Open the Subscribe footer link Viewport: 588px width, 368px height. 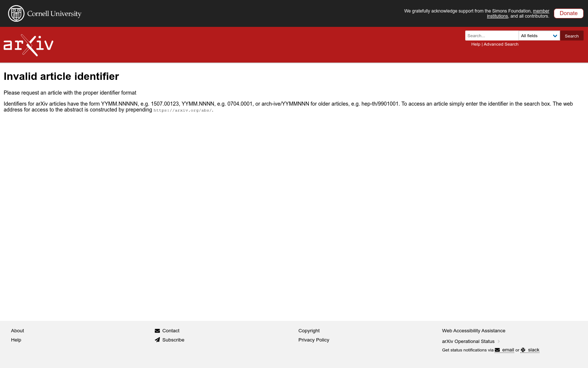(x=173, y=340)
